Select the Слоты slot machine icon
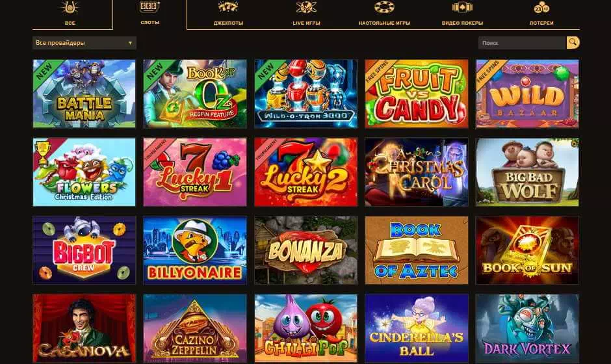The image size is (611, 364). point(149,6)
